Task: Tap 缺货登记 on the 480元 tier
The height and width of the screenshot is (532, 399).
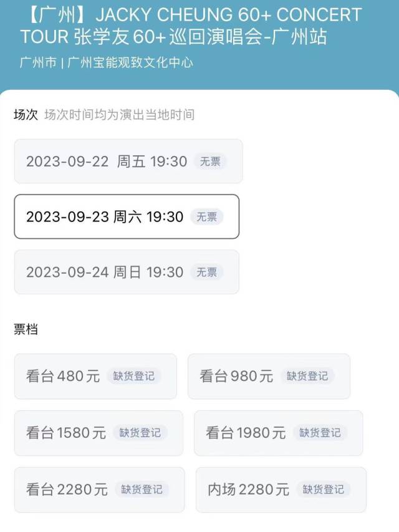Action: click(133, 376)
